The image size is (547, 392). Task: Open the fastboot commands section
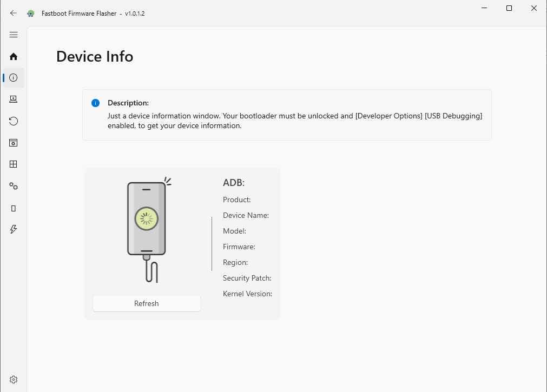14,229
